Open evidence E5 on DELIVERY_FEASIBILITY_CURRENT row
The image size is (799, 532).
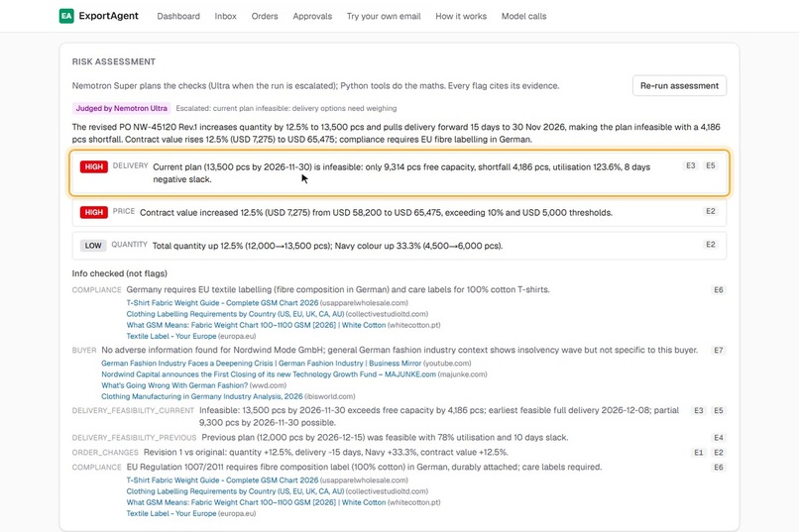[719, 410]
